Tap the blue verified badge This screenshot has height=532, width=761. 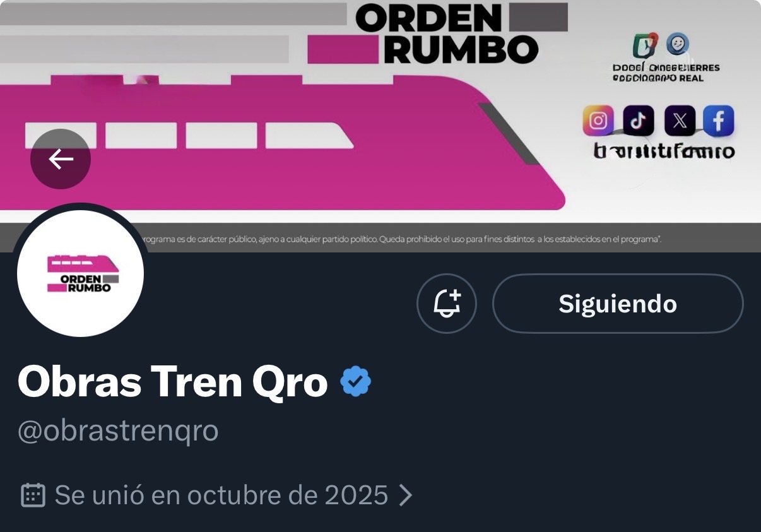point(356,382)
